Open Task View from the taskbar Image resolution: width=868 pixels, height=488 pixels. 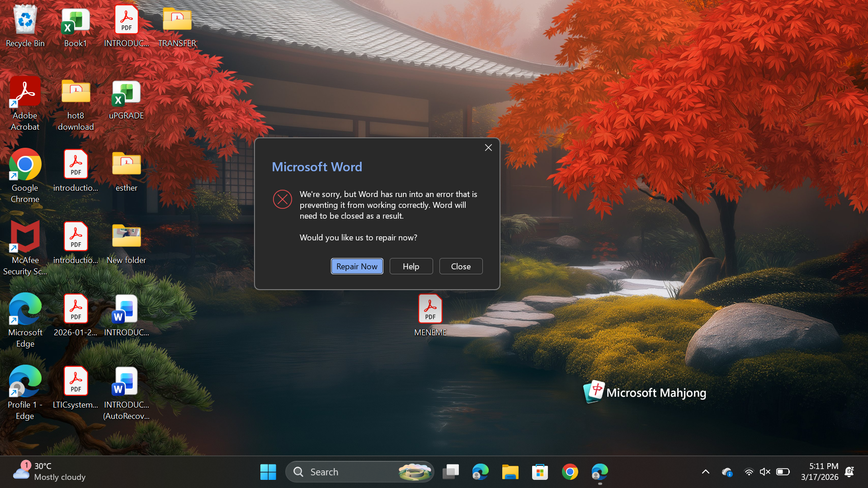click(450, 472)
